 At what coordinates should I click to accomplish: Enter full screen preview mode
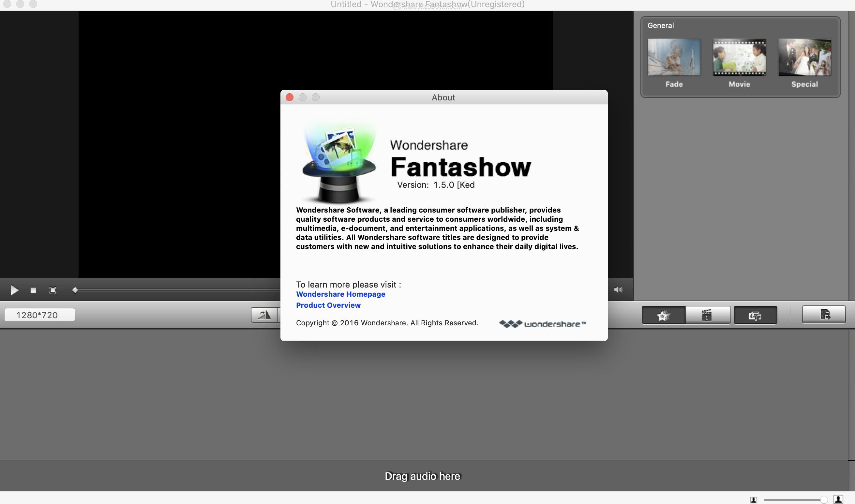pyautogui.click(x=52, y=290)
